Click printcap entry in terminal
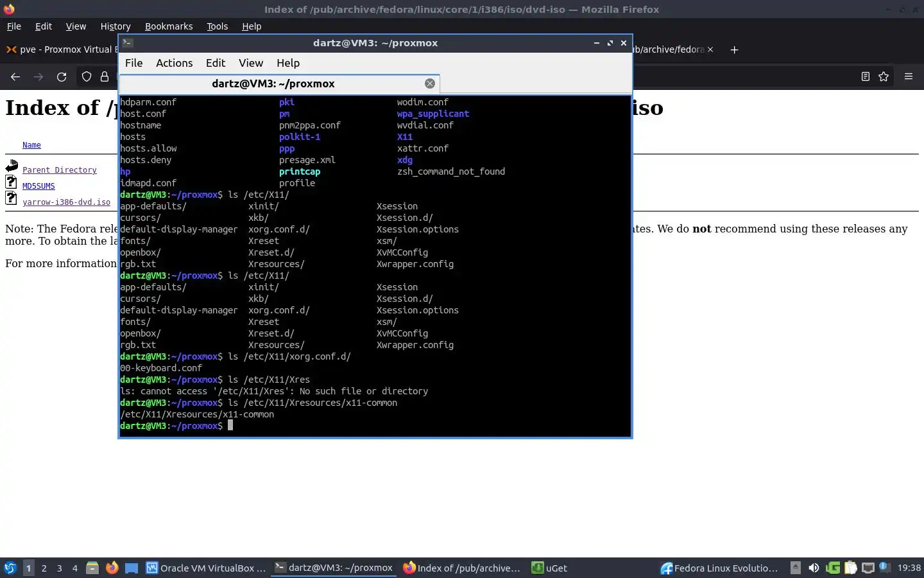Image resolution: width=924 pixels, height=578 pixels. click(x=300, y=171)
